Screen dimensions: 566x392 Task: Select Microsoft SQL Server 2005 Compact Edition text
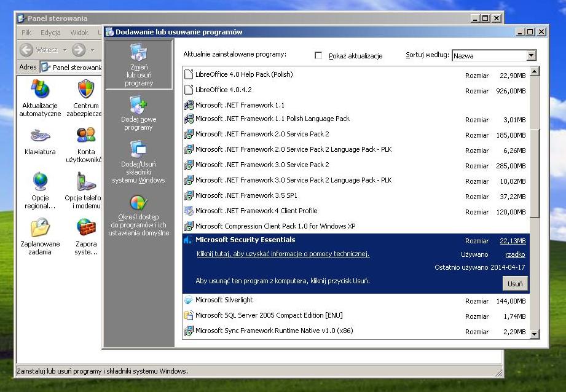pyautogui.click(x=269, y=315)
